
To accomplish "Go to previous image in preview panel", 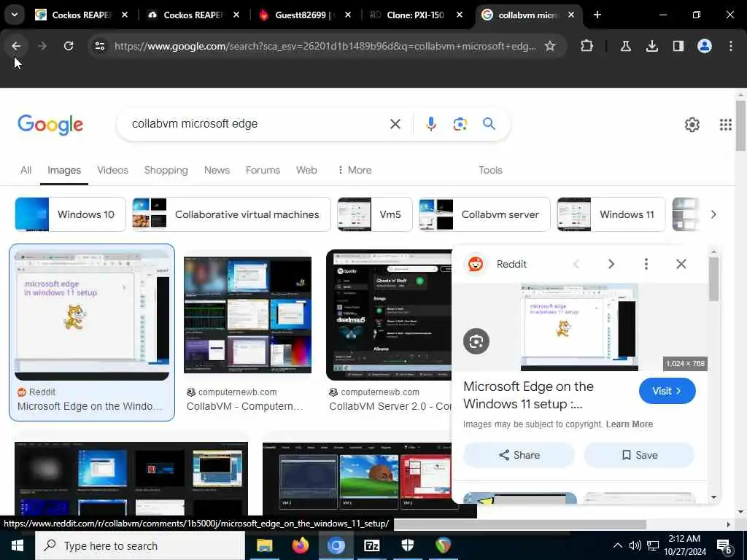I will pyautogui.click(x=576, y=264).
